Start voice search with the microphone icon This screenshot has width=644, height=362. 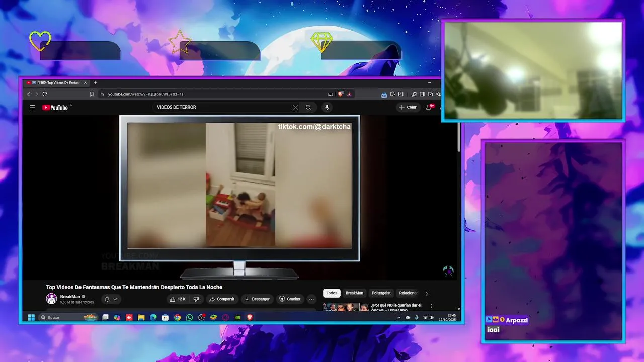327,107
